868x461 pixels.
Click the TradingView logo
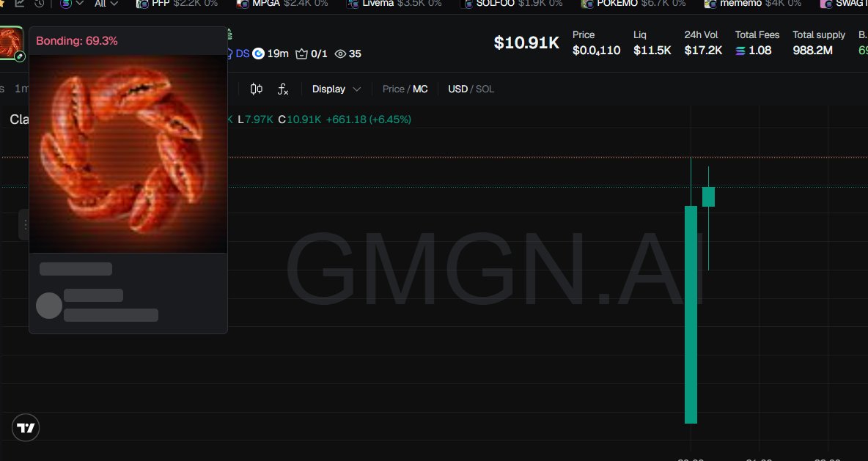point(26,427)
